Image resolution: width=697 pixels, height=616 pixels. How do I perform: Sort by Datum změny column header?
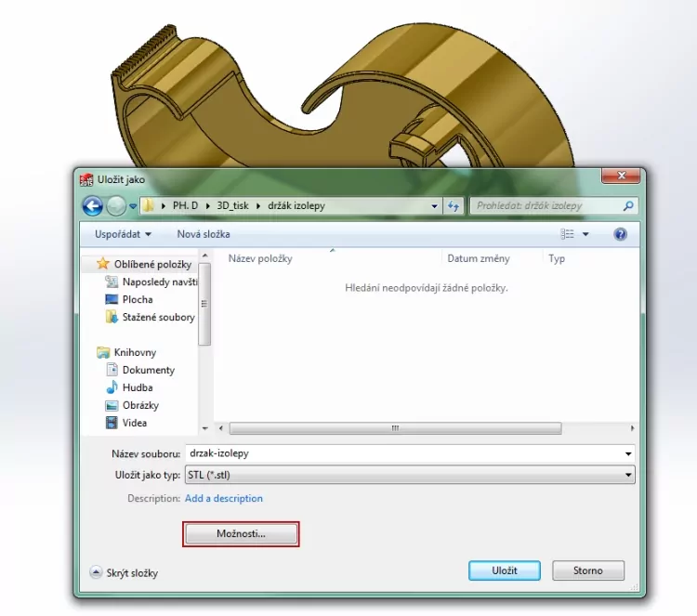click(x=479, y=258)
